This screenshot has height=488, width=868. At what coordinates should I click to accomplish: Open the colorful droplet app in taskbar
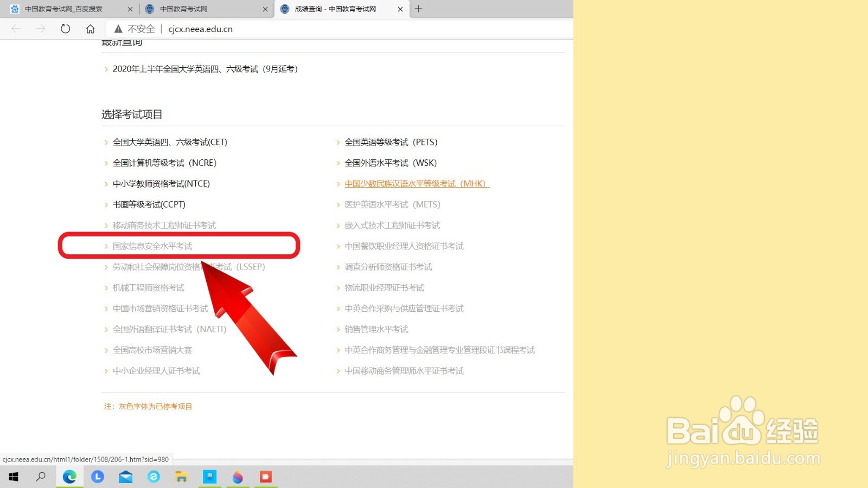[238, 477]
